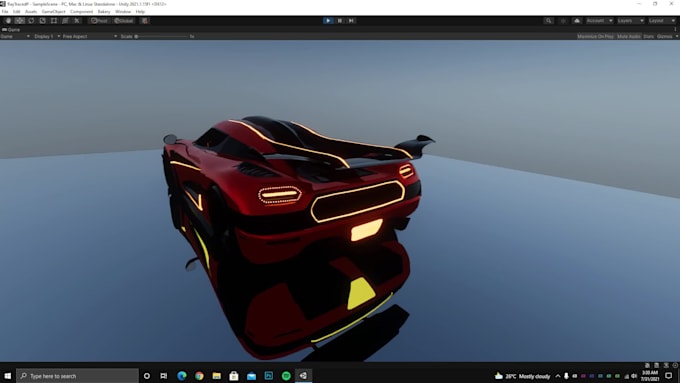Open the Gizmos dropdown arrow
The image size is (680, 383).
[677, 36]
